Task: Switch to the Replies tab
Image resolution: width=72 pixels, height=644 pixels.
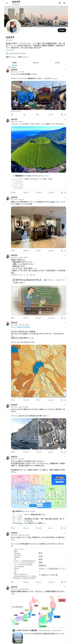Action: [x=36, y=63]
